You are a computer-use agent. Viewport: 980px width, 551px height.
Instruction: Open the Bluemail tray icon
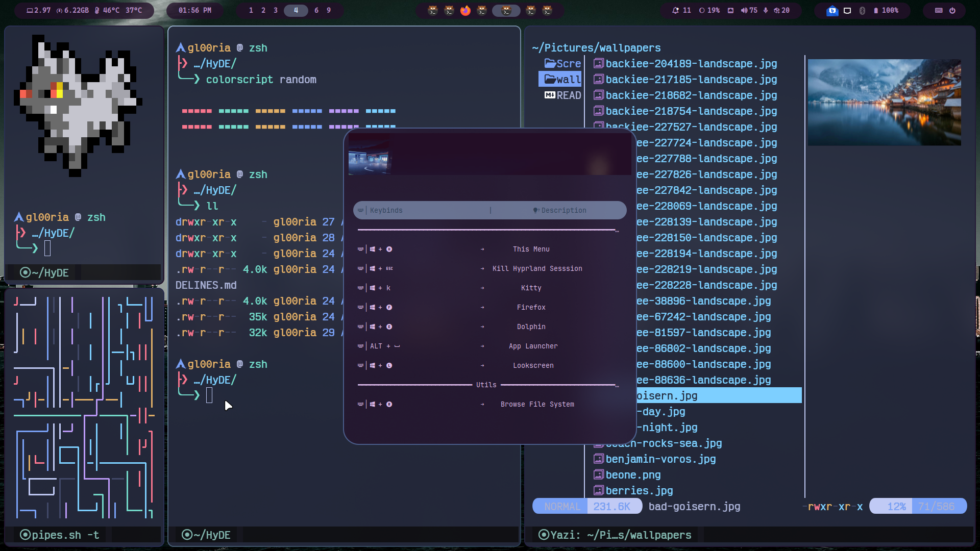[x=832, y=10]
